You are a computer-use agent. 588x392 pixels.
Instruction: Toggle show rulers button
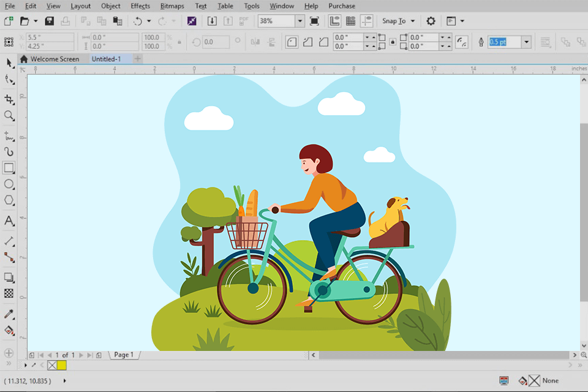pos(334,21)
